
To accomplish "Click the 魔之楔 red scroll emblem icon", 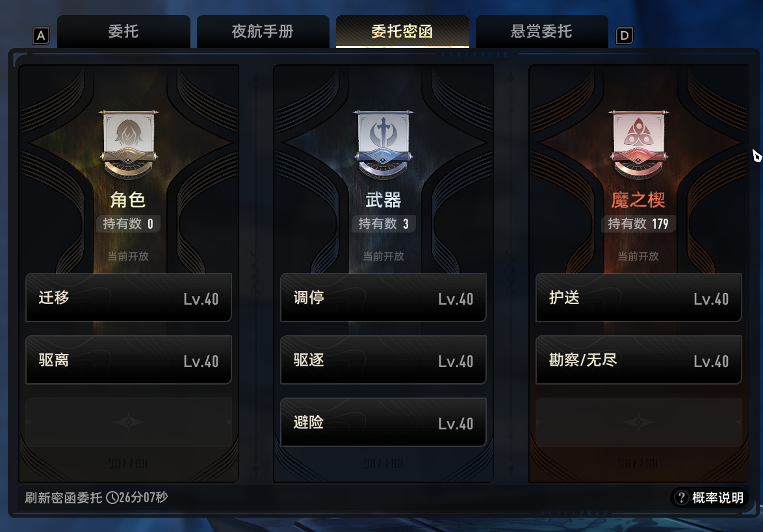I will (x=638, y=144).
